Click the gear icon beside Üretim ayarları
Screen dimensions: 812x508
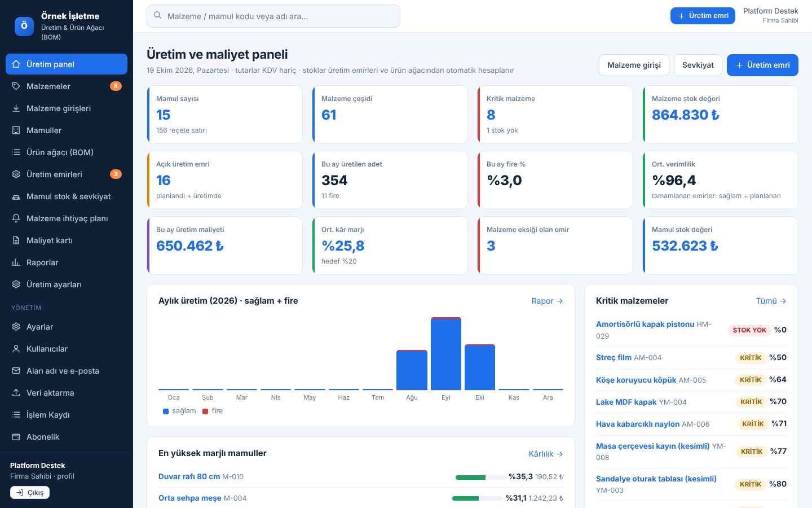[x=16, y=284]
